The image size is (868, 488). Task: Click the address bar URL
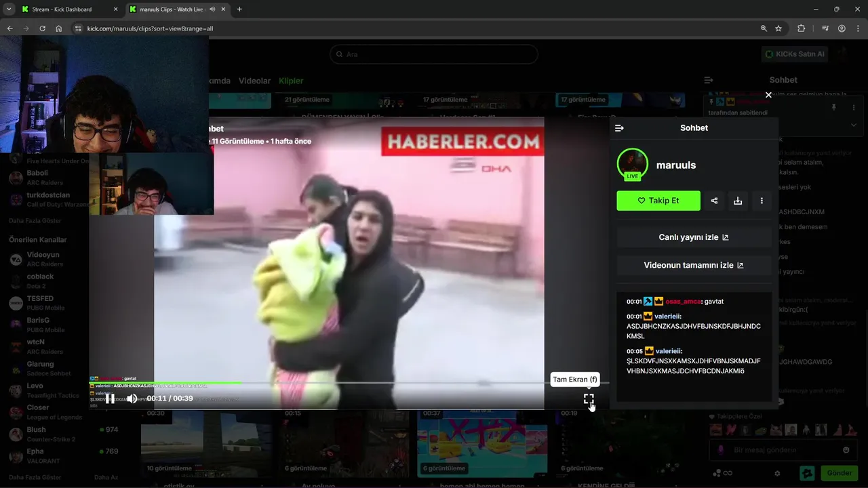[x=150, y=28]
